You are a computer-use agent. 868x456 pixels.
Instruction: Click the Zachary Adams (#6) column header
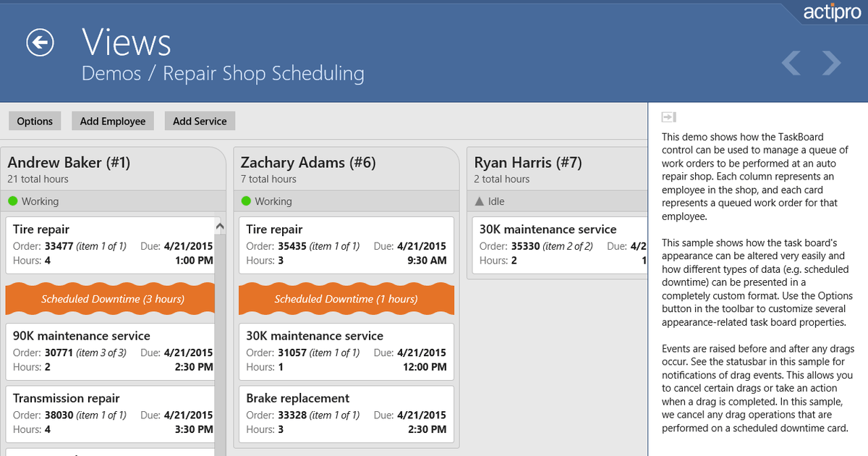307,163
